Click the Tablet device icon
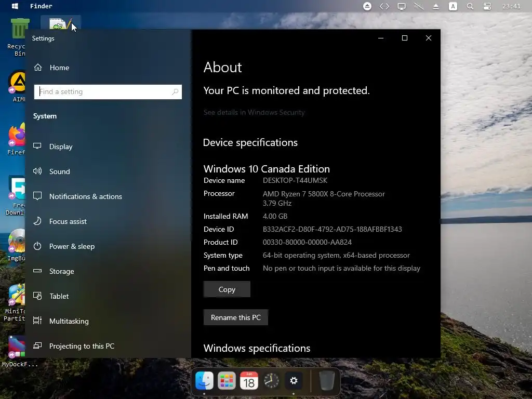 tap(37, 296)
